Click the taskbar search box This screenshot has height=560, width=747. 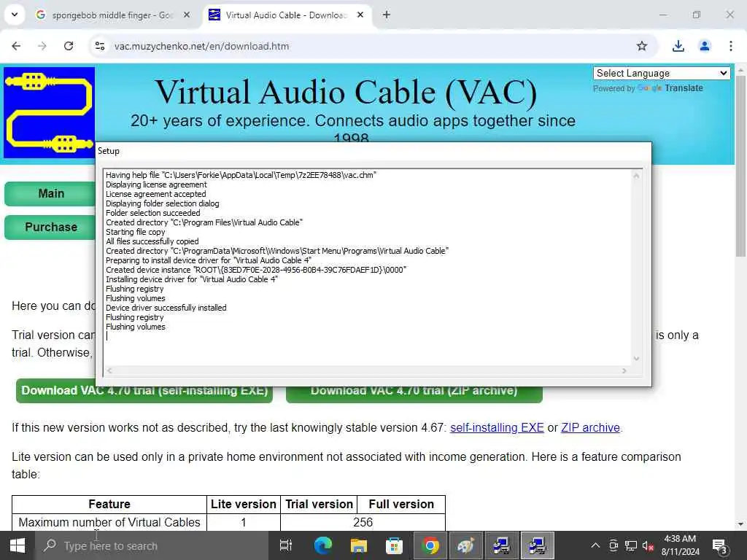tap(152, 545)
